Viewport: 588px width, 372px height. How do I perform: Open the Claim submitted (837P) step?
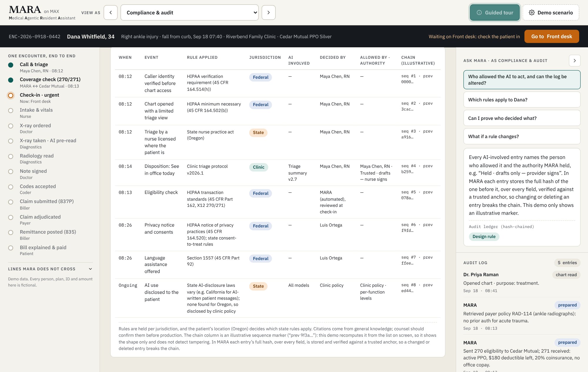(50, 205)
